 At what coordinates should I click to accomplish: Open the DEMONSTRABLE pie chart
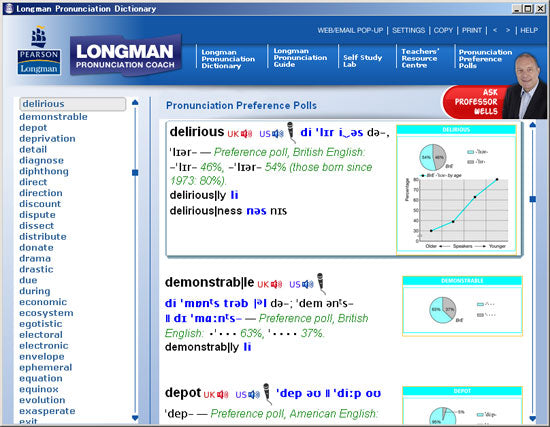click(x=462, y=306)
